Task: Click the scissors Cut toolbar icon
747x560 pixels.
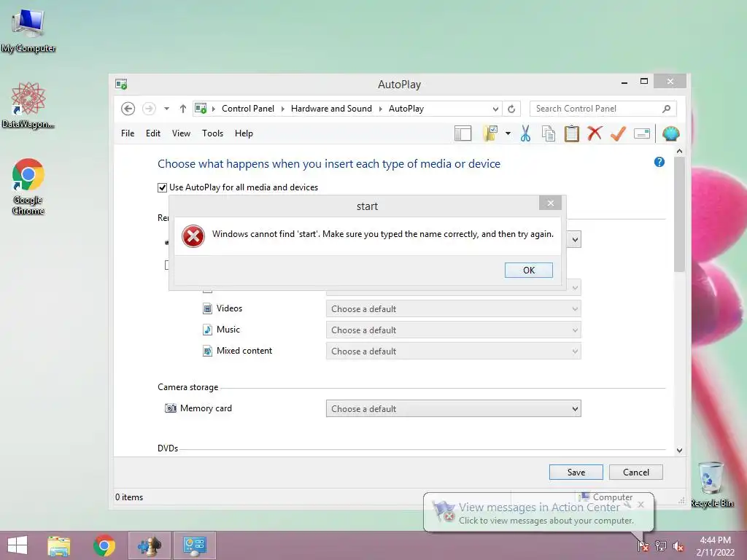Action: [525, 134]
